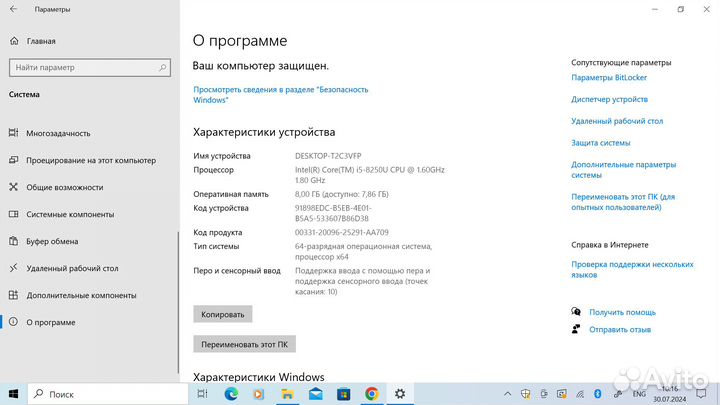Launch Google Chrome from taskbar
720x405 pixels.
pyautogui.click(x=371, y=394)
